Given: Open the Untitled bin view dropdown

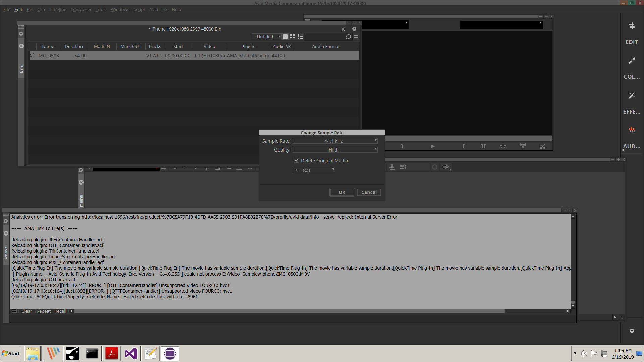Looking at the screenshot, I should [266, 37].
